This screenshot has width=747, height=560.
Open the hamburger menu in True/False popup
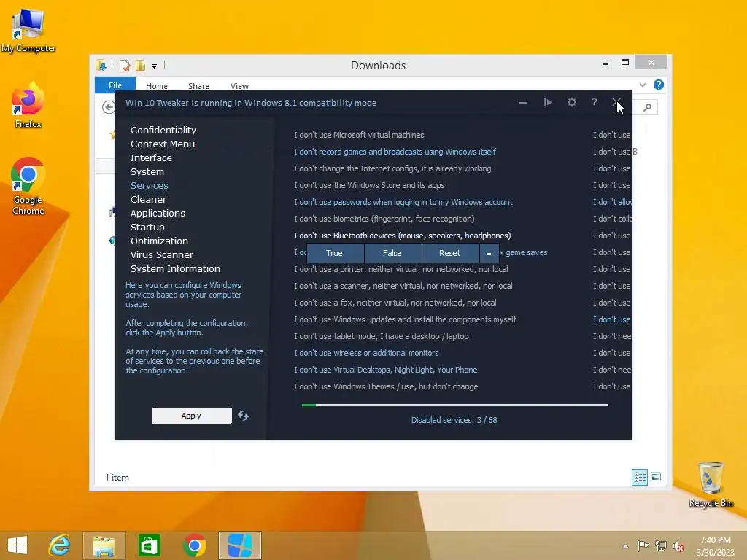pyautogui.click(x=489, y=253)
